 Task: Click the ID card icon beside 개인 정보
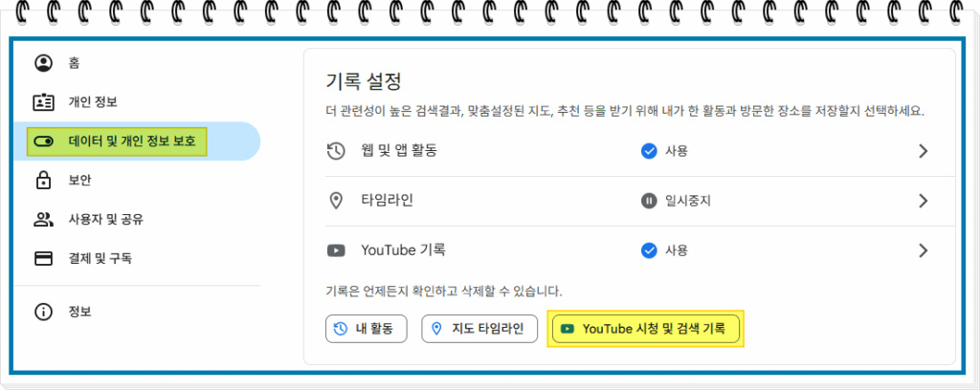43,101
